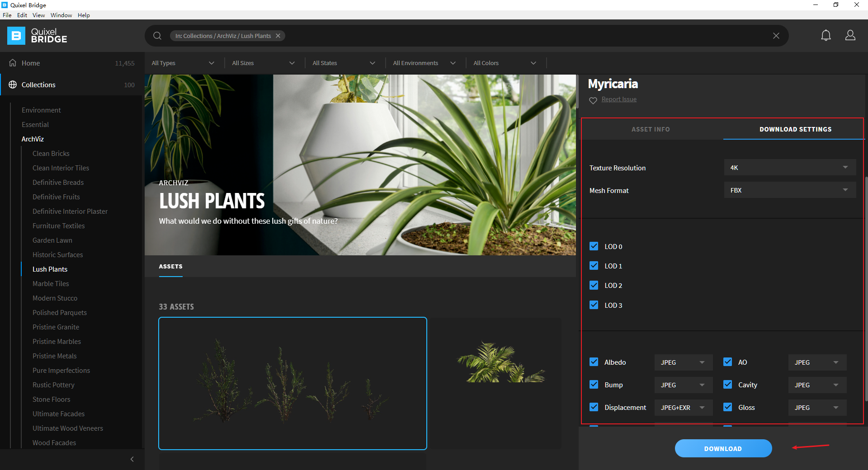Uncheck the LOD 1 checkbox

(x=594, y=266)
